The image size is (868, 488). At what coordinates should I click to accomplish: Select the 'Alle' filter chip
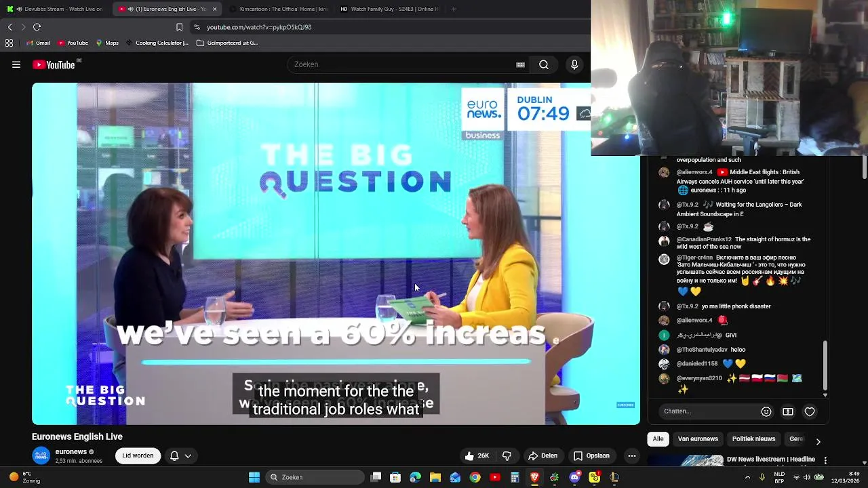[x=658, y=439]
